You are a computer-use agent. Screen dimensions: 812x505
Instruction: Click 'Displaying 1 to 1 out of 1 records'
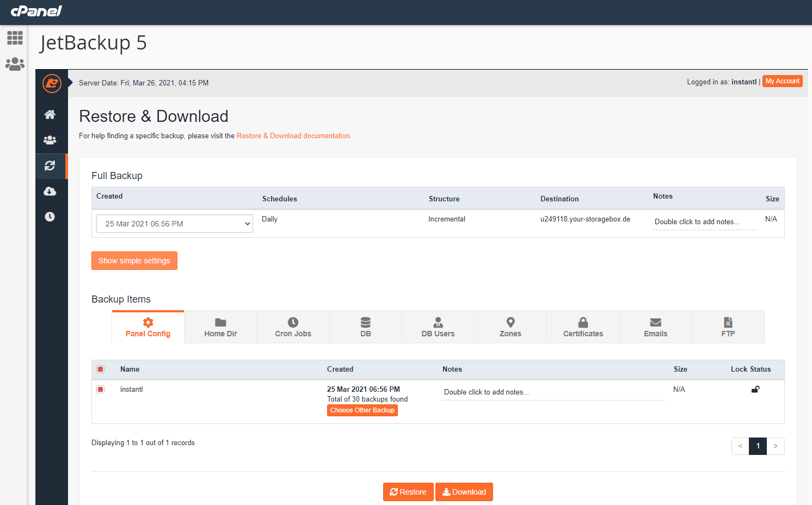point(143,443)
